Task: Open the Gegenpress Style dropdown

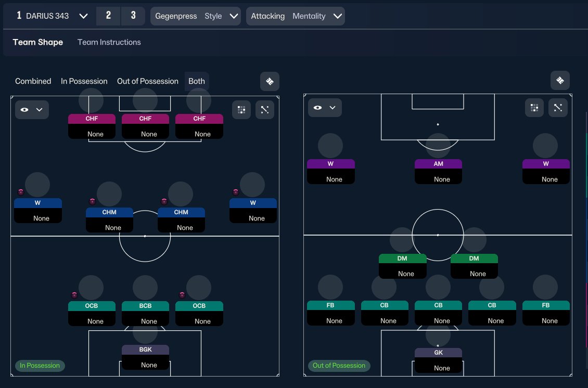Action: pos(195,16)
